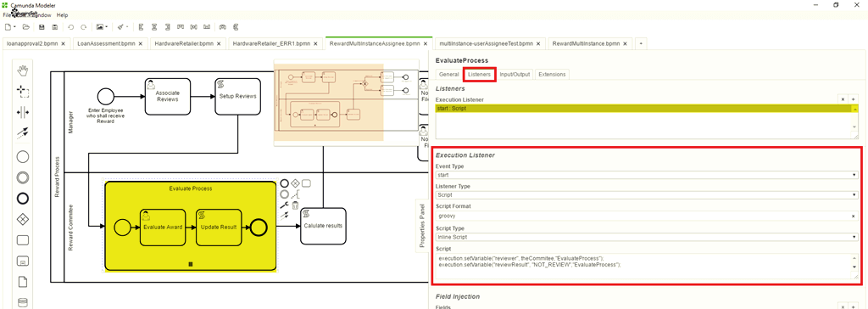Add a new execution listener
Image resolution: width=868 pixels, height=309 pixels.
(x=853, y=99)
